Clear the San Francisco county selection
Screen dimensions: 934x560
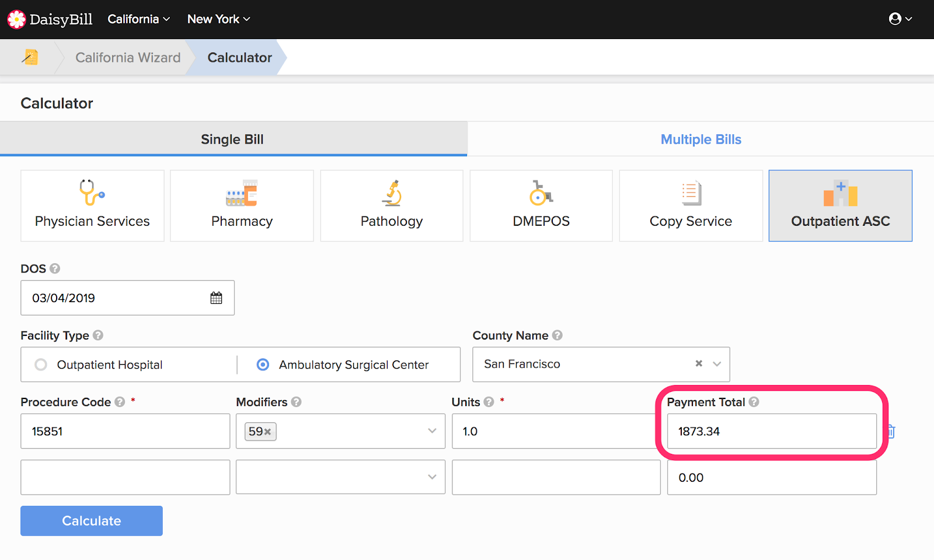click(x=699, y=363)
